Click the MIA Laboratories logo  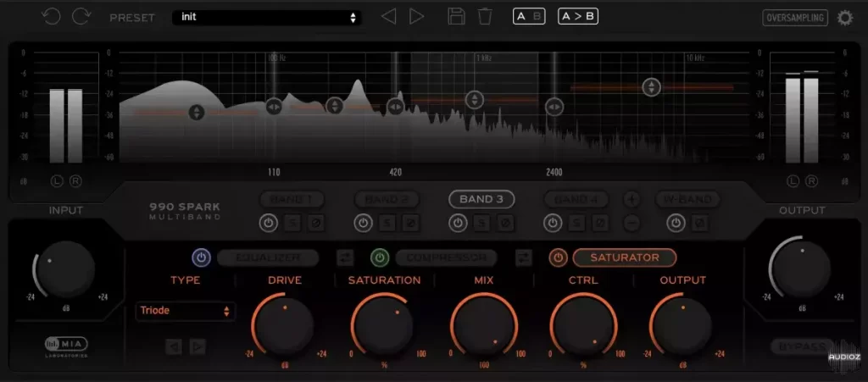(x=66, y=346)
